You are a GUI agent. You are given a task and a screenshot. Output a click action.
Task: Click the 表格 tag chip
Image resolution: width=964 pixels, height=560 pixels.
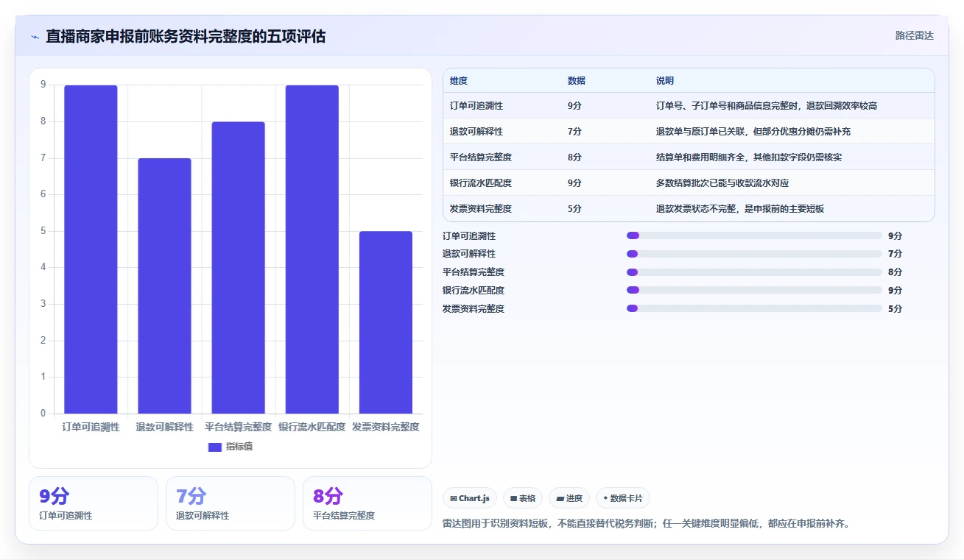tap(523, 498)
